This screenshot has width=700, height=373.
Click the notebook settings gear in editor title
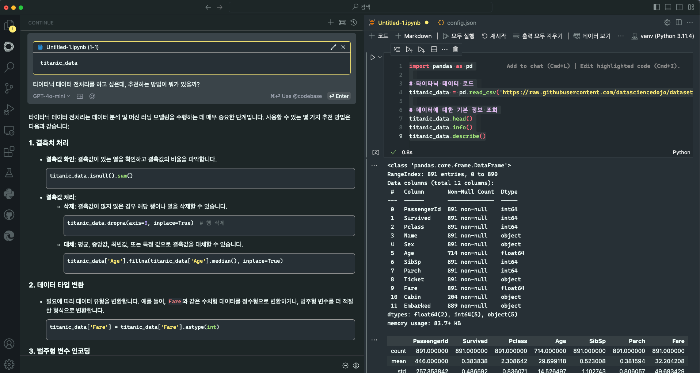tap(667, 22)
